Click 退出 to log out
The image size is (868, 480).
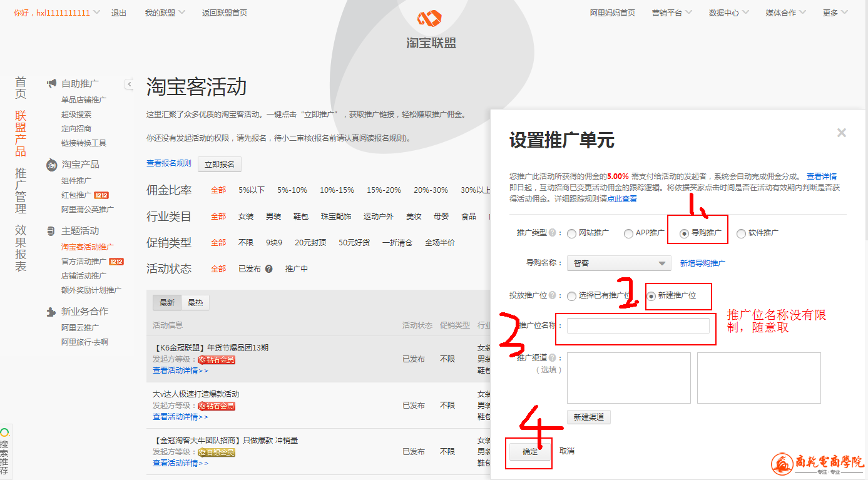coord(119,13)
